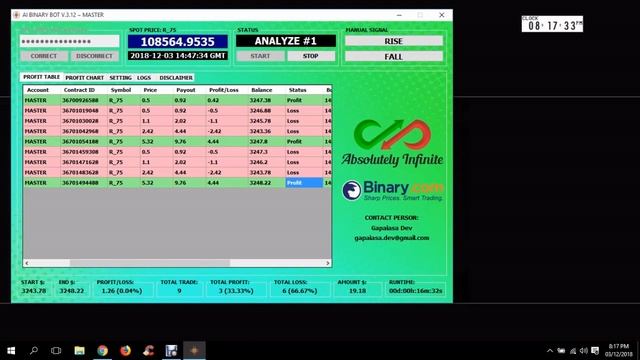Click the START button
The image size is (640, 360).
pyautogui.click(x=260, y=56)
